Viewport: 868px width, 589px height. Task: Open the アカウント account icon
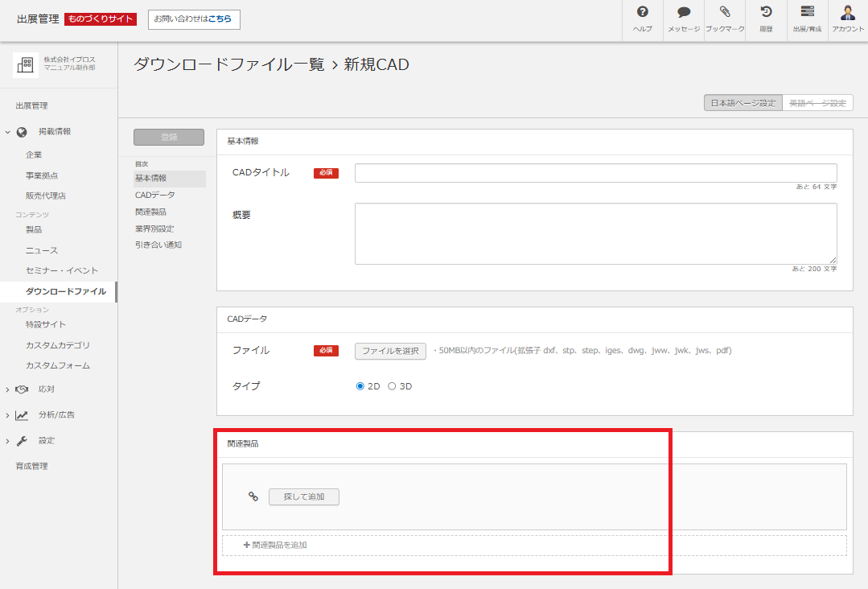point(847,20)
